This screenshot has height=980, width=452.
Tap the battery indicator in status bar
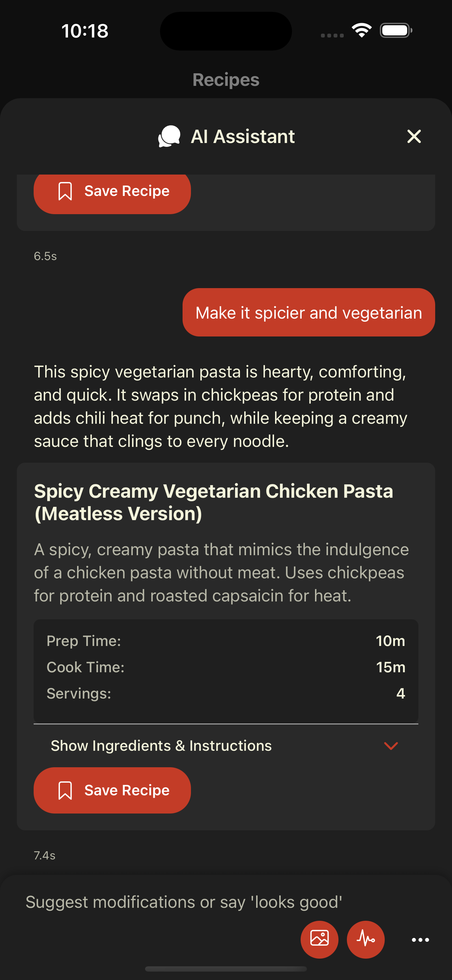click(396, 30)
